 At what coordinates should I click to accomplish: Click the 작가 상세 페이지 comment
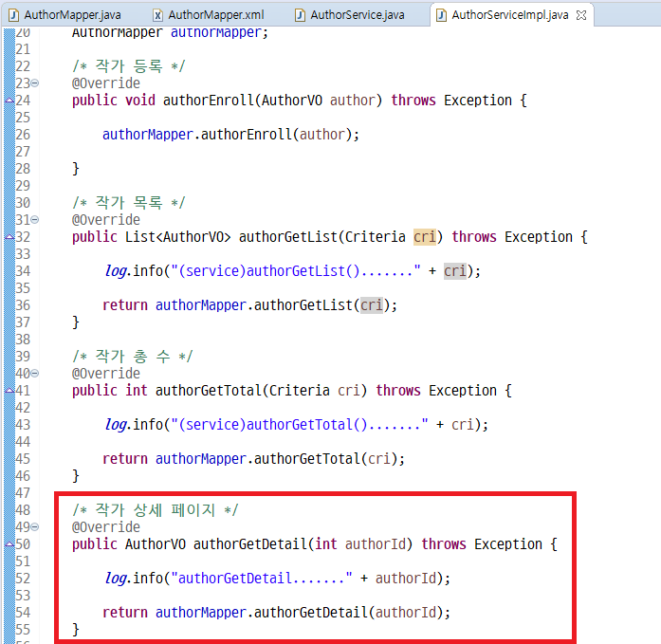[x=156, y=510]
